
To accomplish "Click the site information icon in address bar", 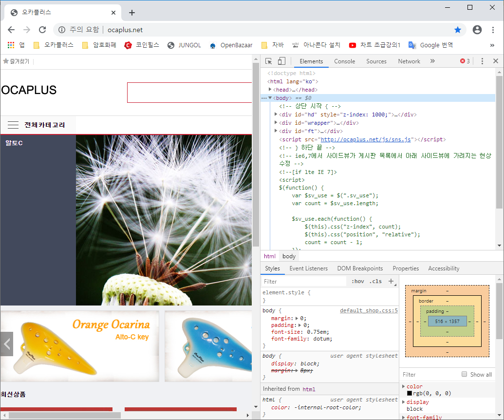I will (x=61, y=30).
